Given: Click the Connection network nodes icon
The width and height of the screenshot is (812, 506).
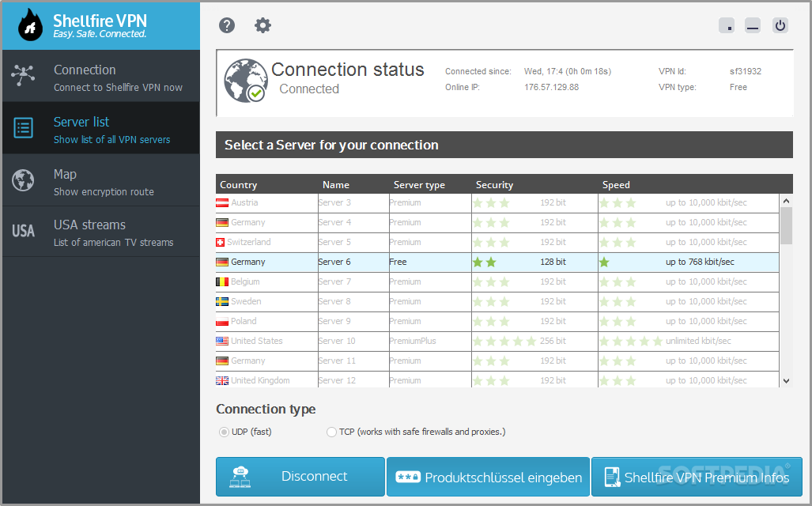Looking at the screenshot, I should [x=23, y=76].
